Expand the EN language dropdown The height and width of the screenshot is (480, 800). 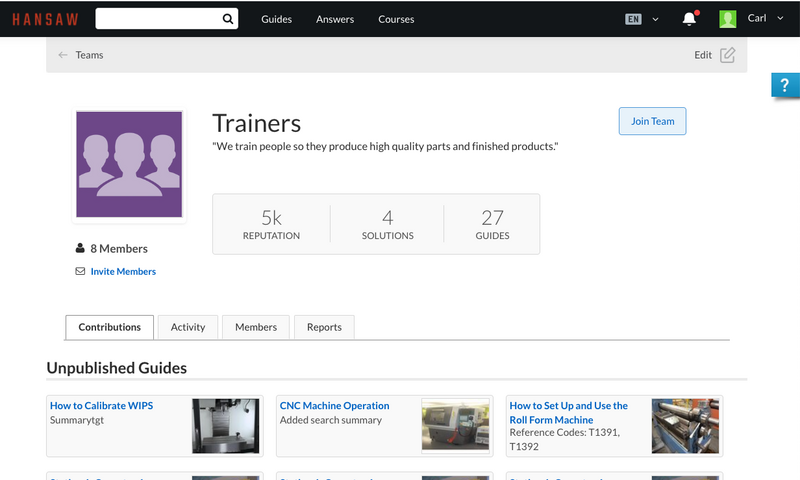point(655,19)
